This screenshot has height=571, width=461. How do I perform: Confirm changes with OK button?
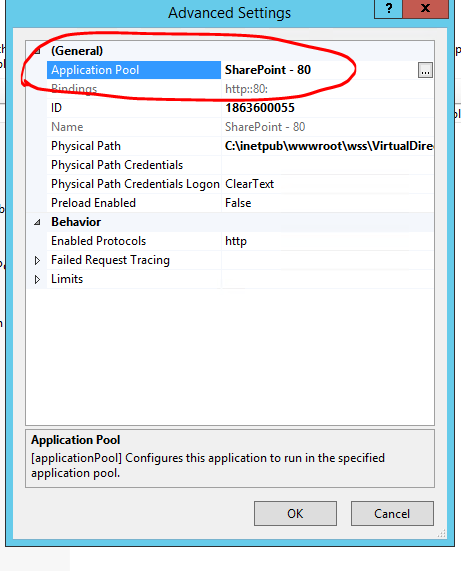(295, 513)
